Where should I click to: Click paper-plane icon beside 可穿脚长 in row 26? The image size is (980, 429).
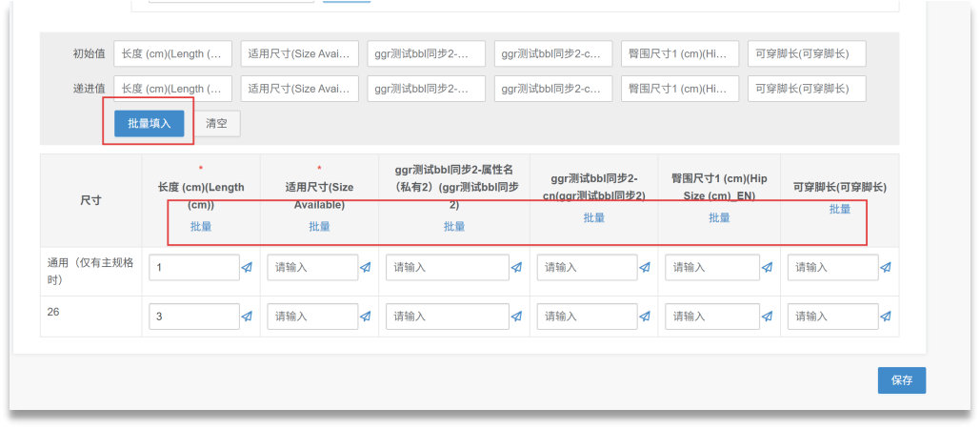click(886, 316)
